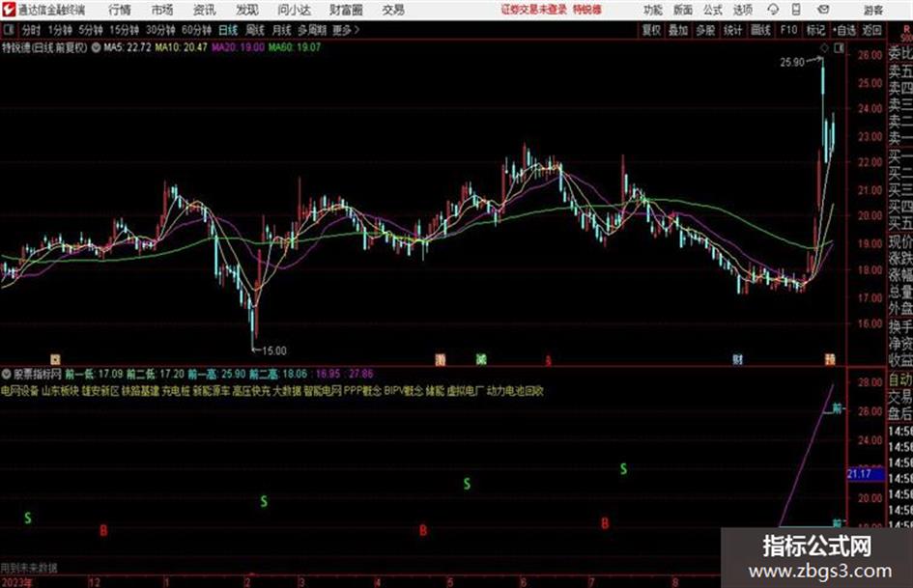Click the 雄安新区 sector tag
913x588 pixels.
pos(100,391)
